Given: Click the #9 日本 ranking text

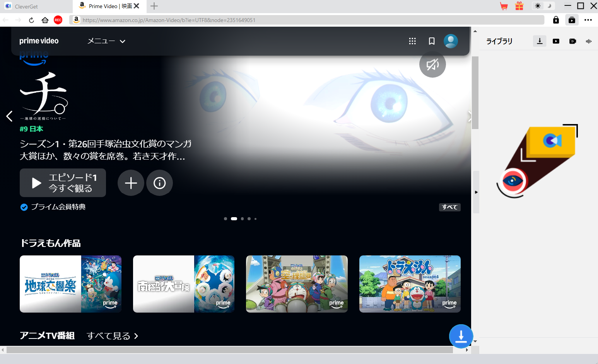Looking at the screenshot, I should click(31, 129).
